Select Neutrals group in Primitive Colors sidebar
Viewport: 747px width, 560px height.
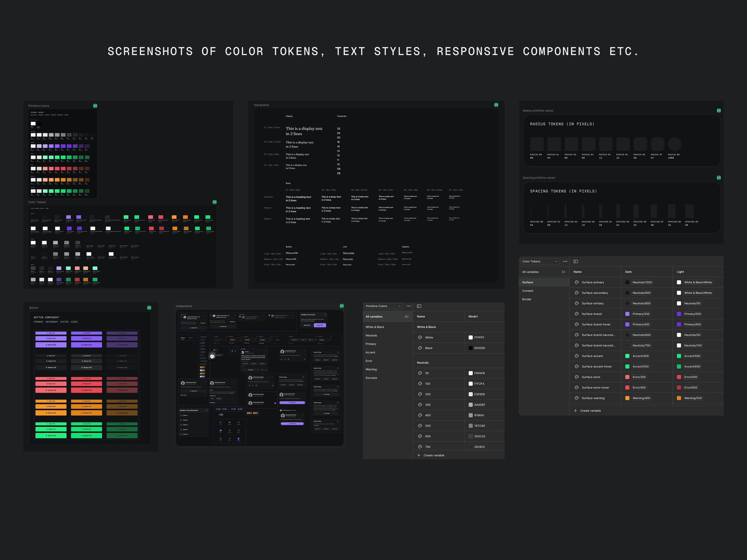coord(371,336)
